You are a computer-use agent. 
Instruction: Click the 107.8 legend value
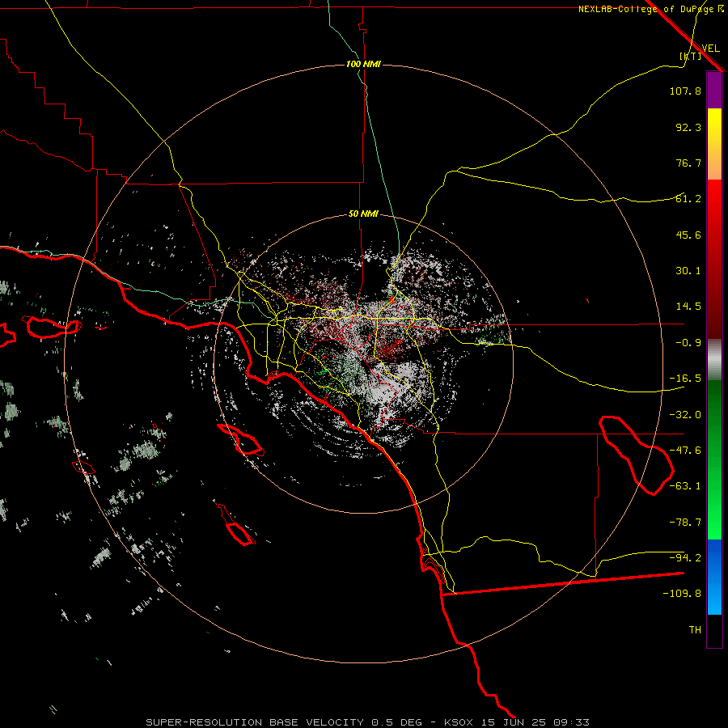pyautogui.click(x=685, y=91)
